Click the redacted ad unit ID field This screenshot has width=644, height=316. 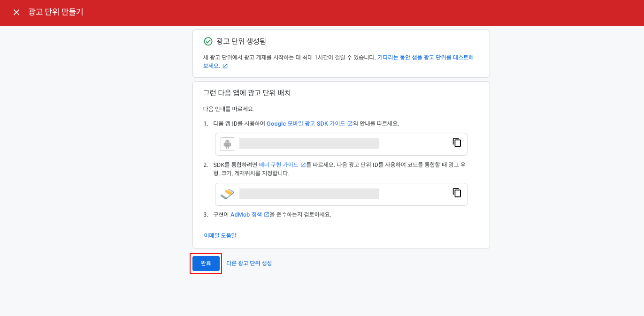[309, 194]
